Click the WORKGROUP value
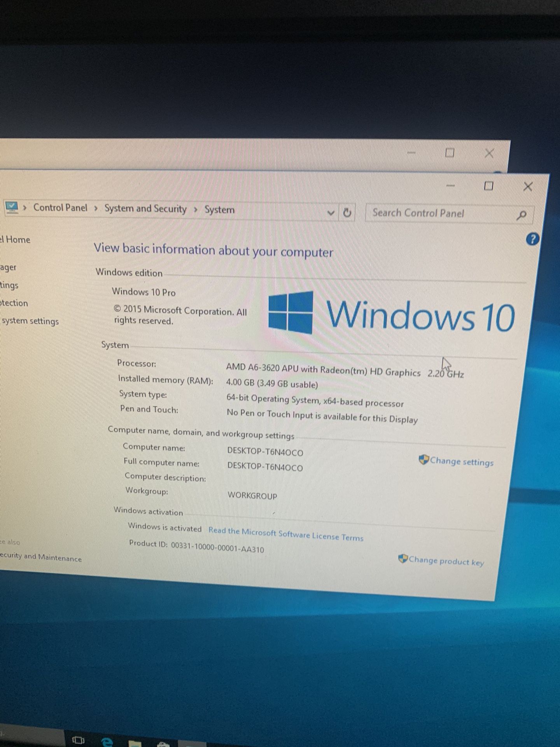This screenshot has width=560, height=747. 252,495
